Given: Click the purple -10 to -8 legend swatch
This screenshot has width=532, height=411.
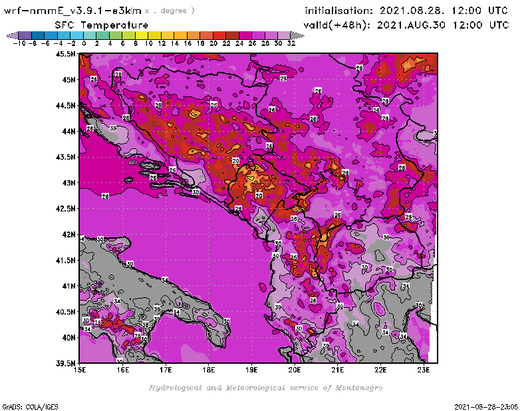Looking at the screenshot, I should click(x=25, y=36).
